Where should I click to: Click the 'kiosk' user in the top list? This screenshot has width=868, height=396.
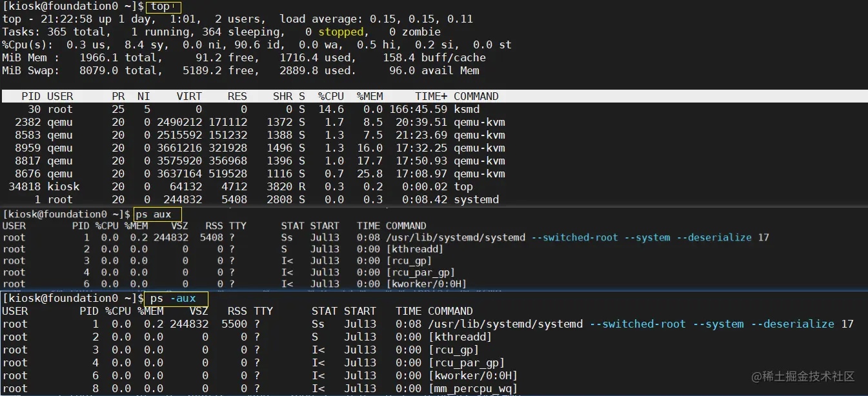coord(63,186)
